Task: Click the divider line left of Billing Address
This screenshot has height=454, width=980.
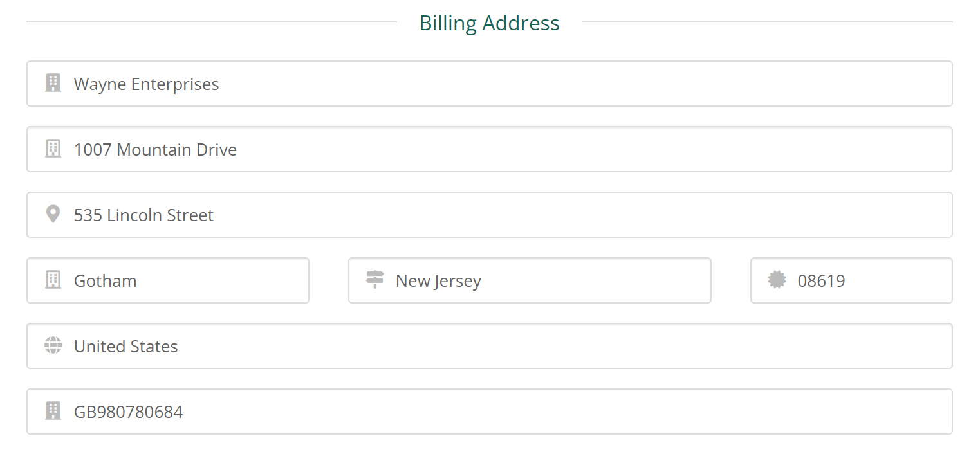Action: pos(212,21)
